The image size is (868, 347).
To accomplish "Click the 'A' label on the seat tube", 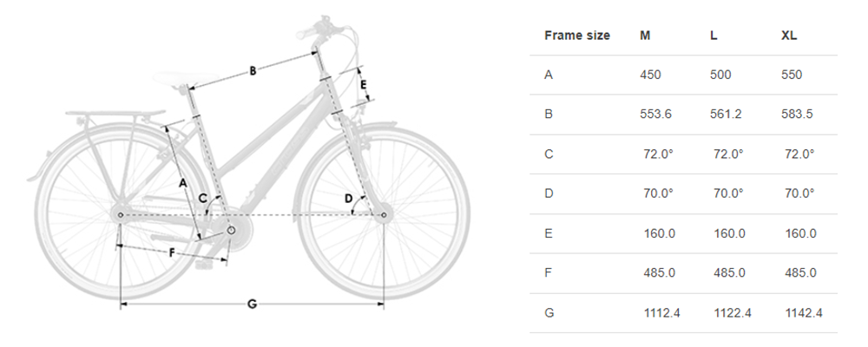I will click(183, 182).
